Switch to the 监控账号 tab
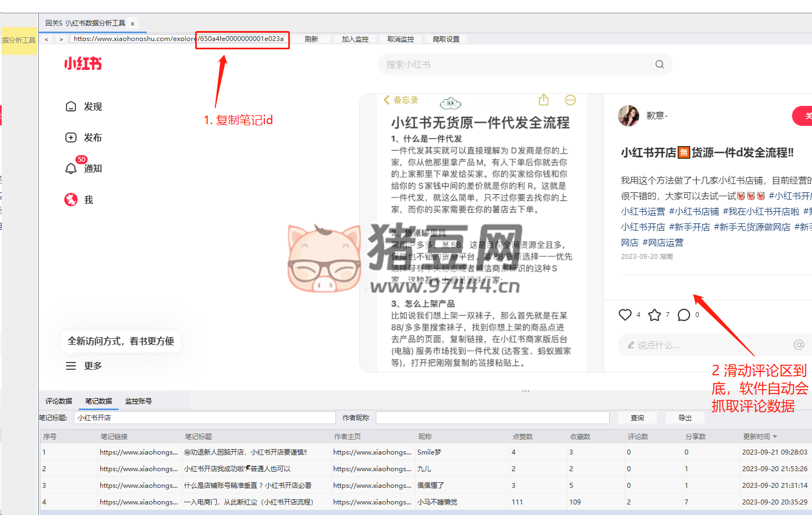812x515 pixels. (x=138, y=401)
